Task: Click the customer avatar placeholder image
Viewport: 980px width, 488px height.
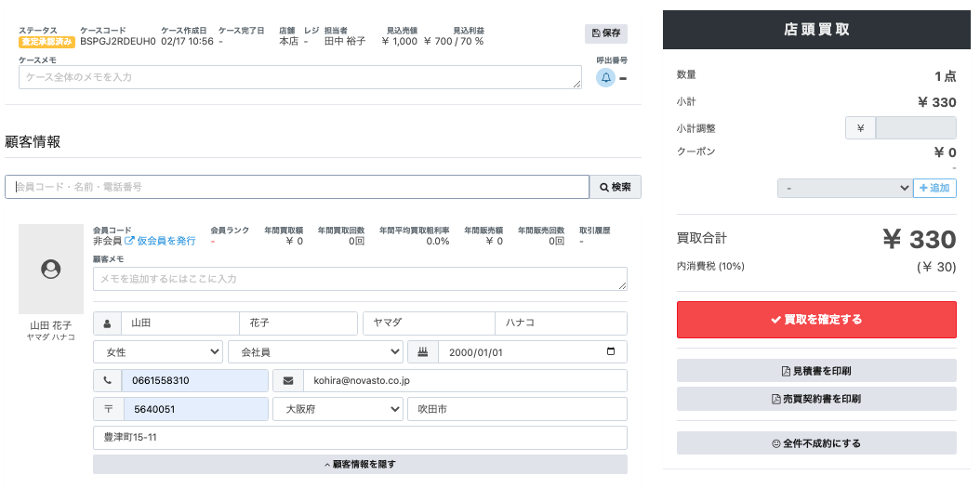Action: point(50,270)
